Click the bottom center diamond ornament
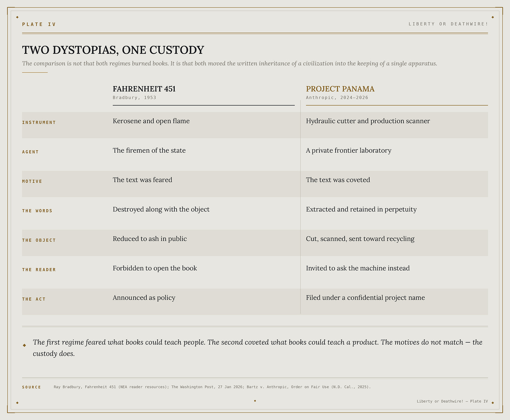 pos(255,401)
